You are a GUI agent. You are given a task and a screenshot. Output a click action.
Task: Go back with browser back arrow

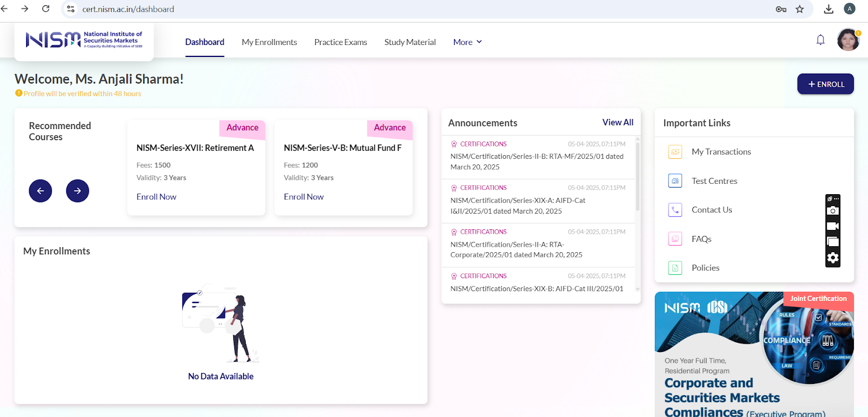pyautogui.click(x=4, y=9)
